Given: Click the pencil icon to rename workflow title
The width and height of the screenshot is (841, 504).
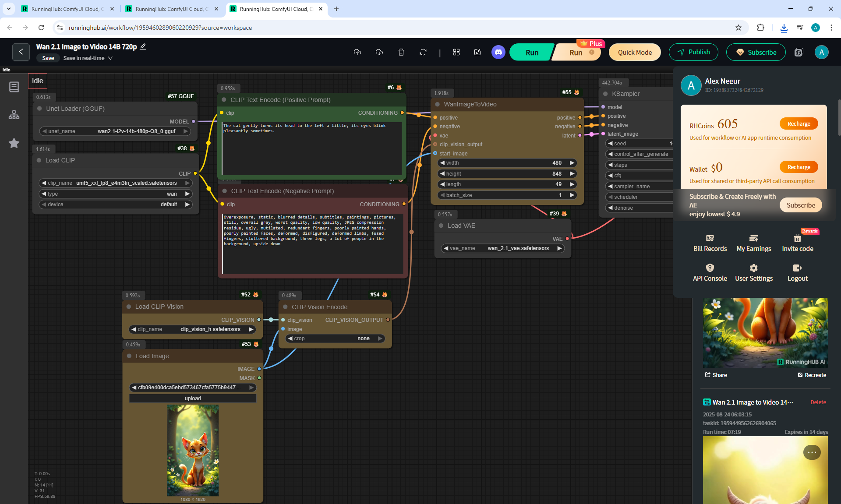Looking at the screenshot, I should click(143, 46).
